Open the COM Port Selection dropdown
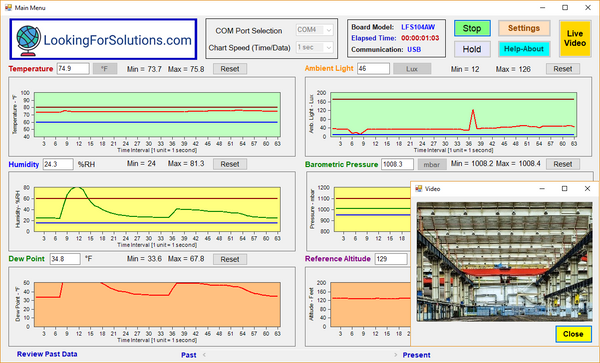 pos(315,30)
